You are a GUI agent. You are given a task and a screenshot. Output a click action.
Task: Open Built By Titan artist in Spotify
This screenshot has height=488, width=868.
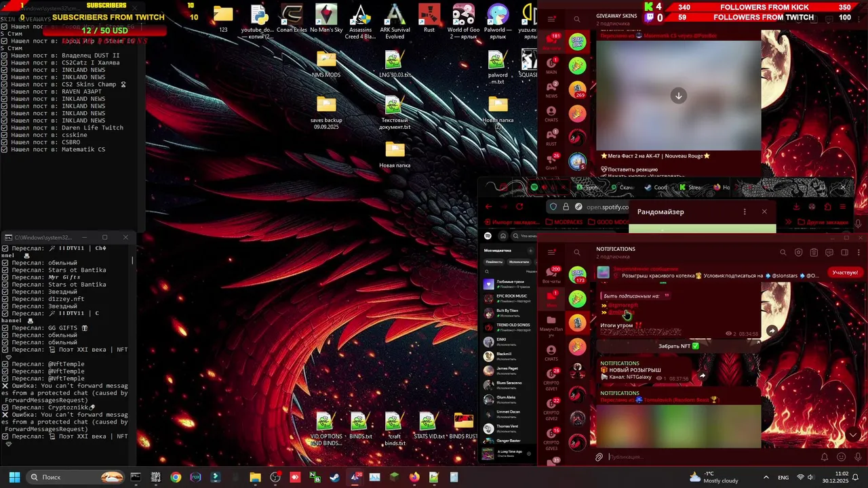click(x=510, y=313)
